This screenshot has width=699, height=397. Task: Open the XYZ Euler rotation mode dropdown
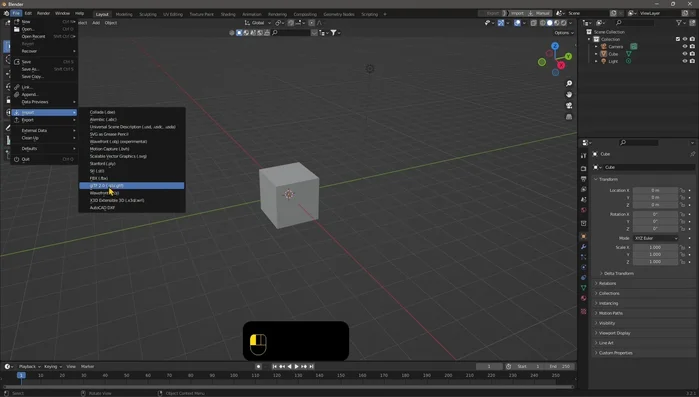[656, 238]
